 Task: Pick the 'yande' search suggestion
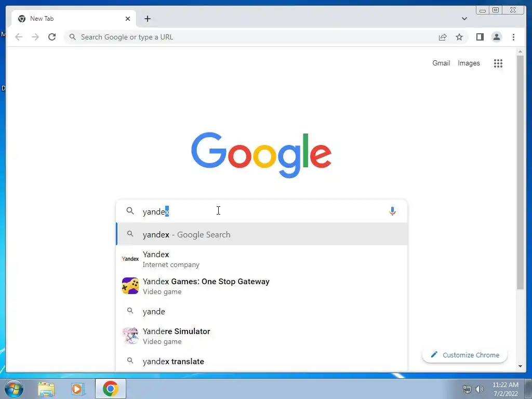(262, 311)
